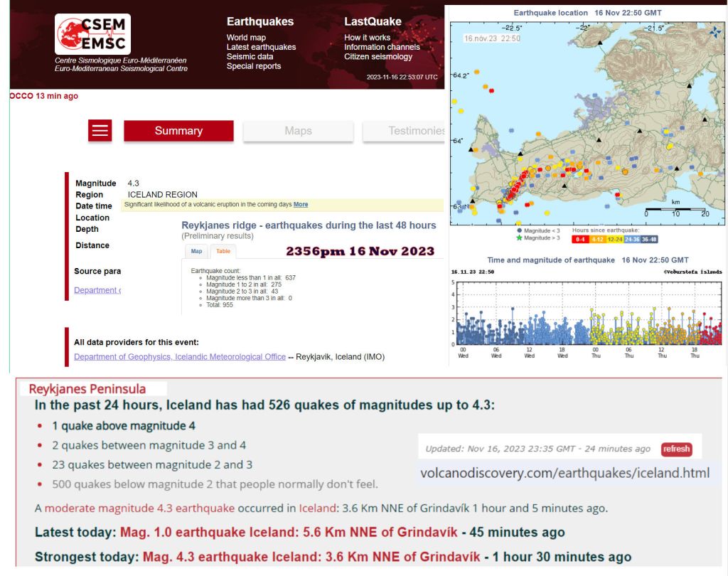Go to Latest earthquakes
The height and width of the screenshot is (576, 728).
(x=261, y=47)
